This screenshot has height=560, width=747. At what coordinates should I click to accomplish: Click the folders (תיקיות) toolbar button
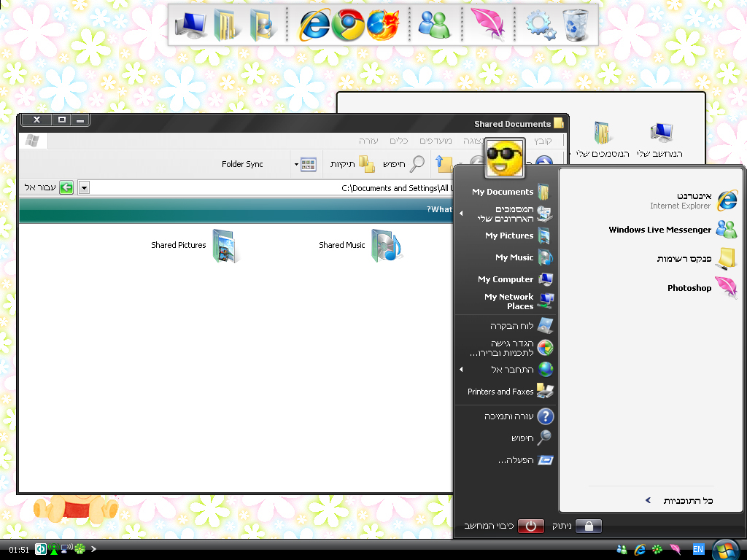coord(352,164)
